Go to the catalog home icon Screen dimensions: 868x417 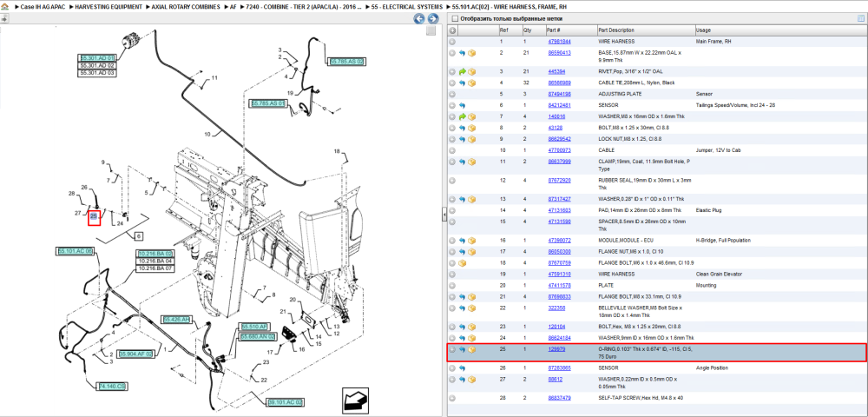coord(4,7)
